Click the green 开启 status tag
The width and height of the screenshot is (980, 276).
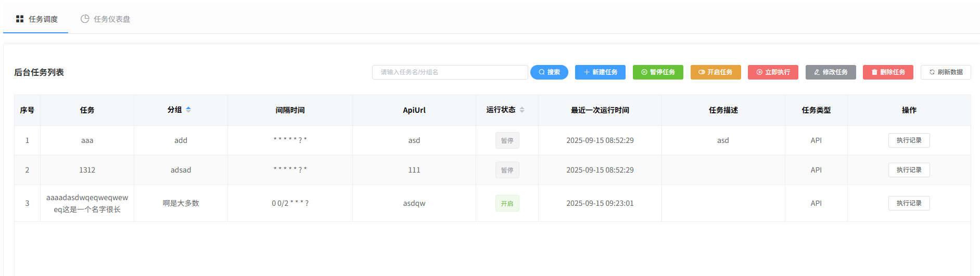(x=507, y=203)
